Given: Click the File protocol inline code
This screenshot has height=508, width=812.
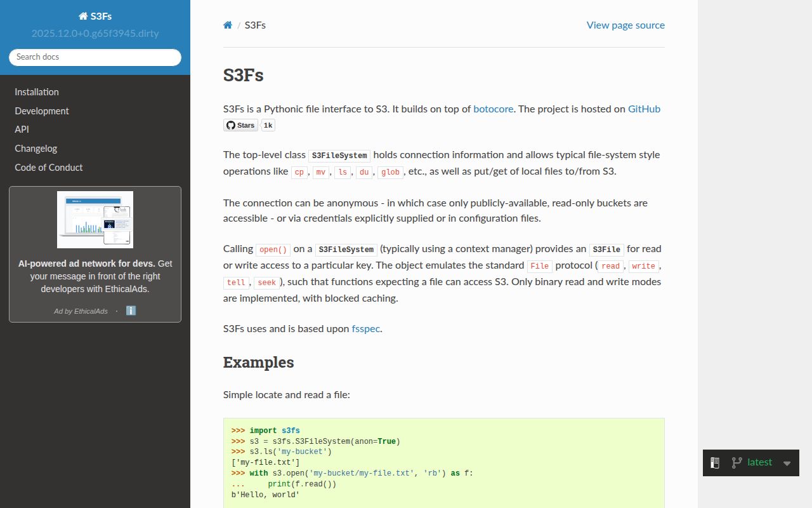Looking at the screenshot, I should pos(540,266).
